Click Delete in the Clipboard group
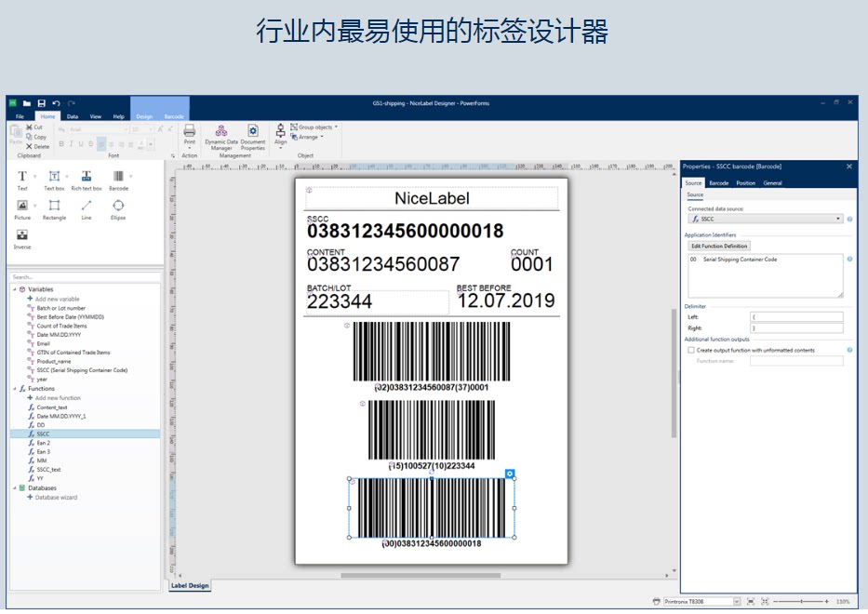 (37, 147)
